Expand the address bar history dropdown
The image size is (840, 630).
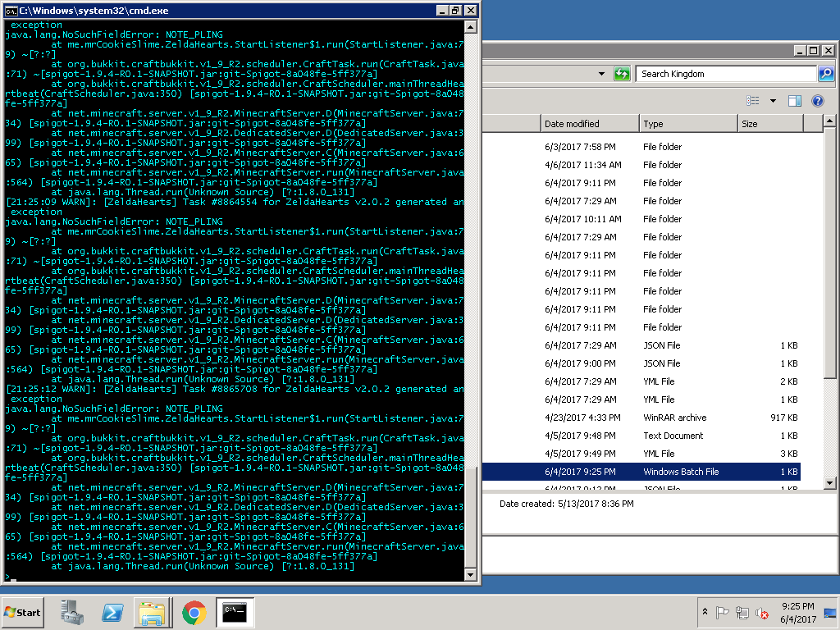(x=601, y=74)
